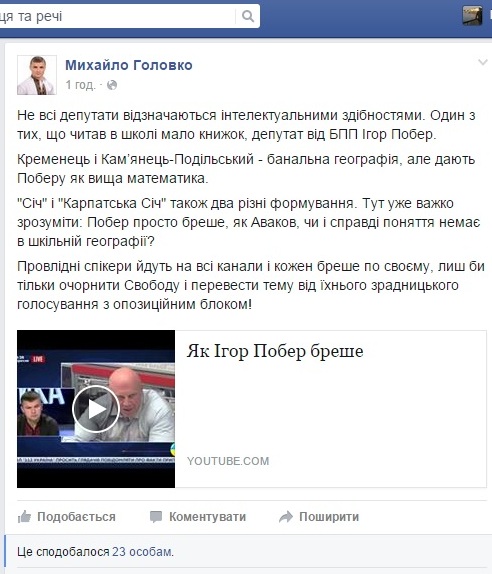Image resolution: width=492 pixels, height=574 pixels.
Task: Click the comment bubble icon
Action: point(156,517)
